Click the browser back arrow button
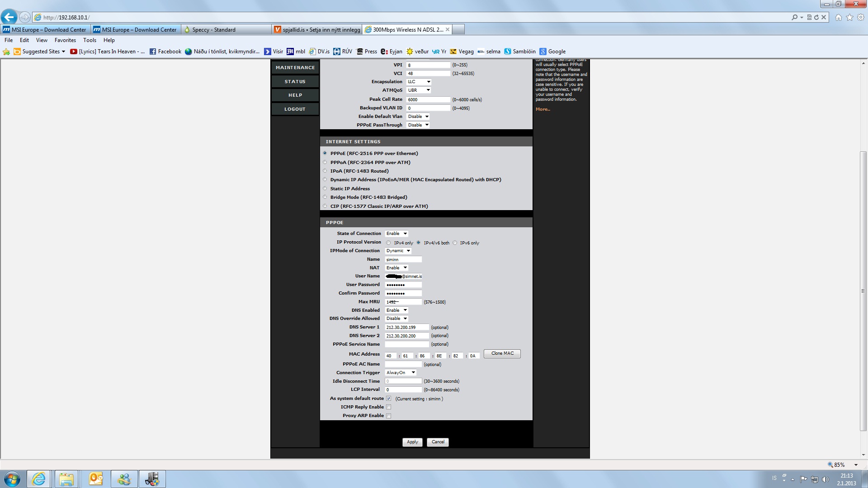 tap(9, 17)
